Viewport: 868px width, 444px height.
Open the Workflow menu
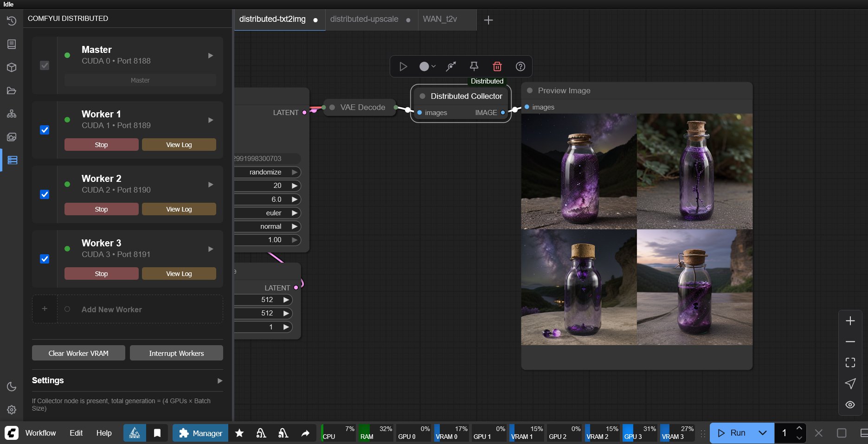click(x=40, y=433)
